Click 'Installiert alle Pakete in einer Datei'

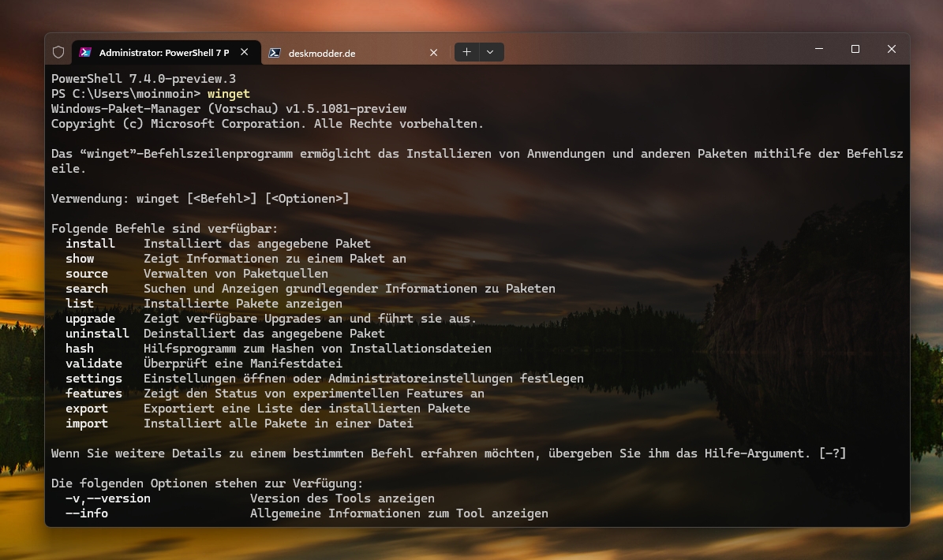[279, 424]
